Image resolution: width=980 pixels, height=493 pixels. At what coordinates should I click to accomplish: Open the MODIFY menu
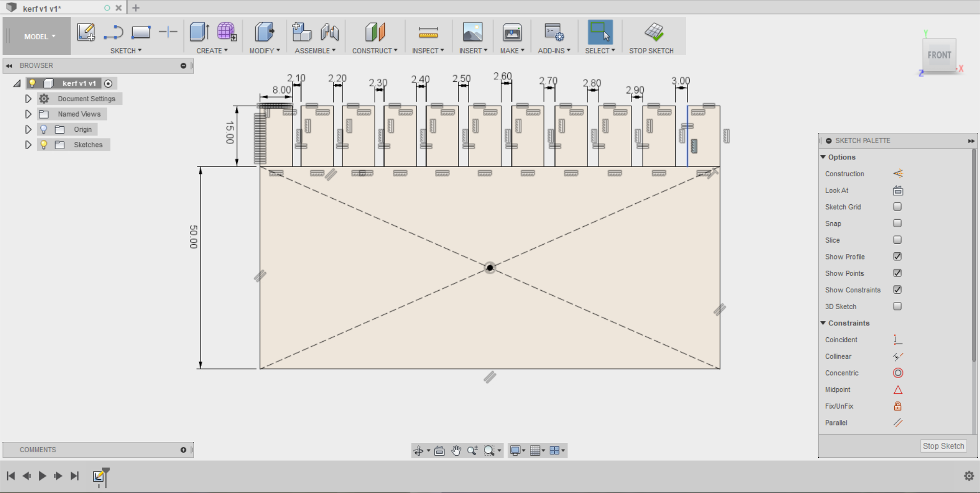tap(264, 51)
